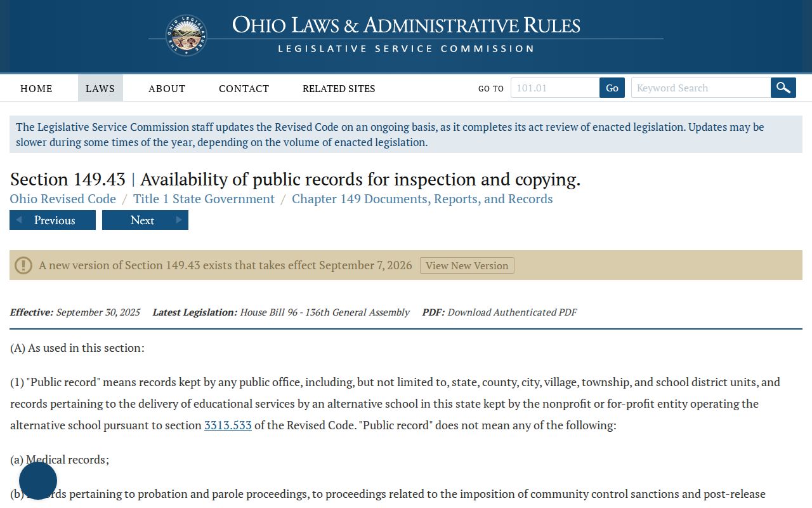The height and width of the screenshot is (508, 812).
Task: Go to the Next section
Action: [x=145, y=220]
